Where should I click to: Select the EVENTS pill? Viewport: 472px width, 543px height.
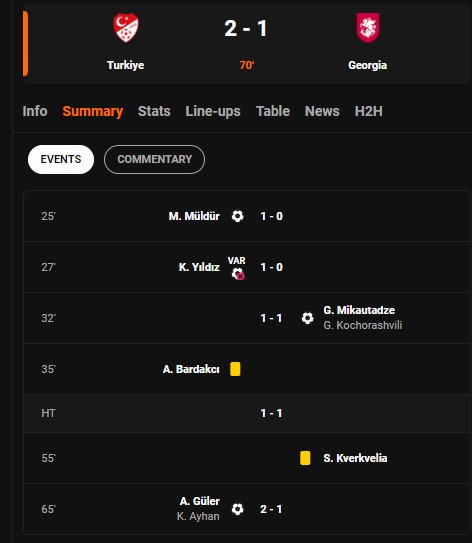61,159
